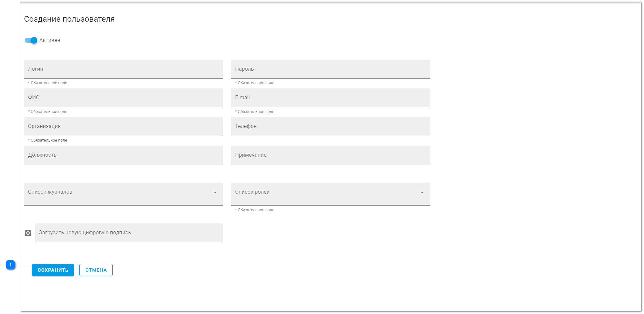
Task: Focus the Пароль input field
Action: point(330,69)
